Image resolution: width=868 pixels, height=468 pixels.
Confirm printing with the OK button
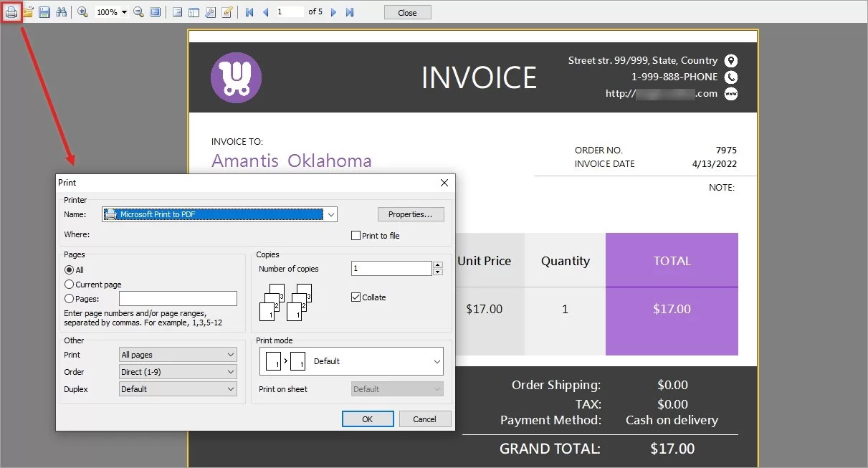(367, 419)
